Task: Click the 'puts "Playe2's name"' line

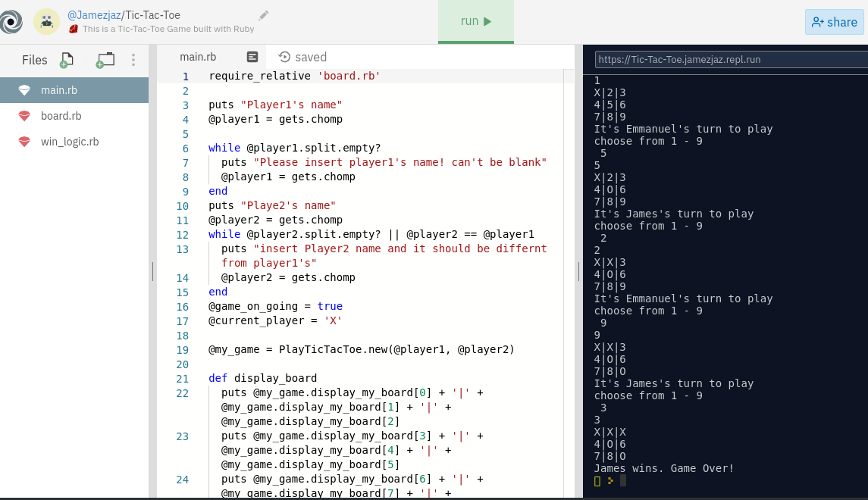Action: coord(272,206)
